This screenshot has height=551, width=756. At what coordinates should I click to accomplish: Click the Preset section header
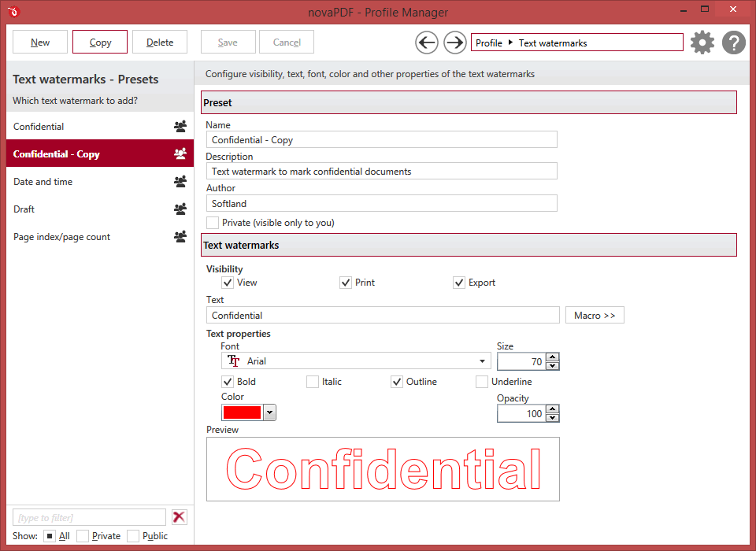[x=469, y=102]
